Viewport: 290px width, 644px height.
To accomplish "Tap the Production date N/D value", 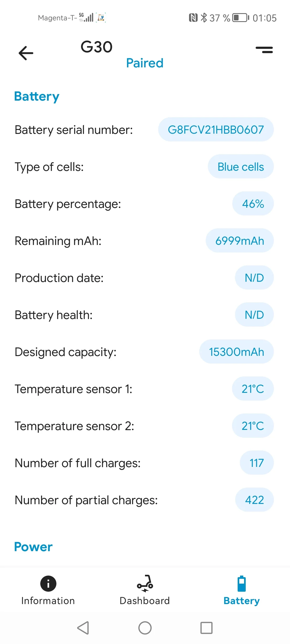I will click(254, 278).
